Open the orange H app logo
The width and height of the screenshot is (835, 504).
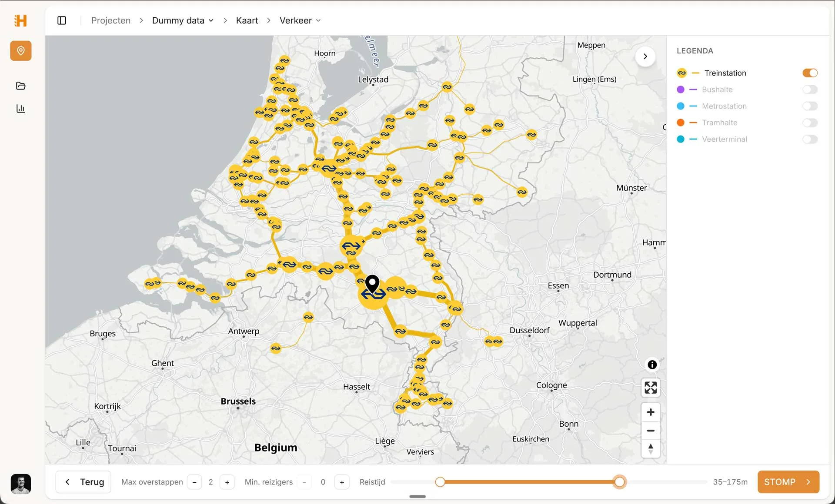pos(20,20)
